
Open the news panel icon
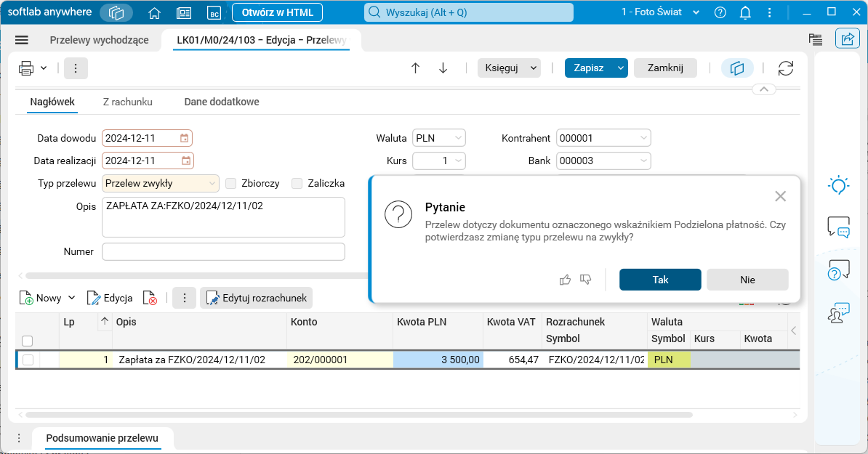(x=184, y=13)
